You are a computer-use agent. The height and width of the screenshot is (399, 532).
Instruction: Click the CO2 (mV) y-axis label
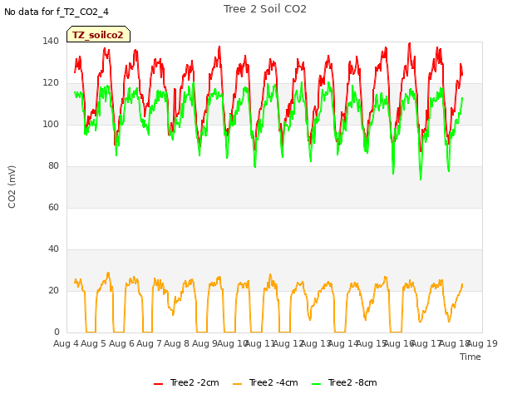tap(12, 187)
